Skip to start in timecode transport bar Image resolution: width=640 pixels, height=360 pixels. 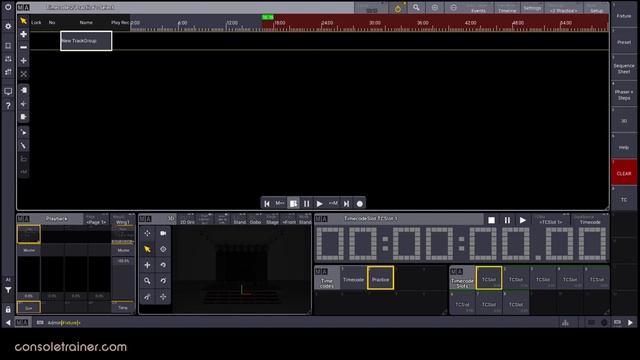click(x=267, y=203)
